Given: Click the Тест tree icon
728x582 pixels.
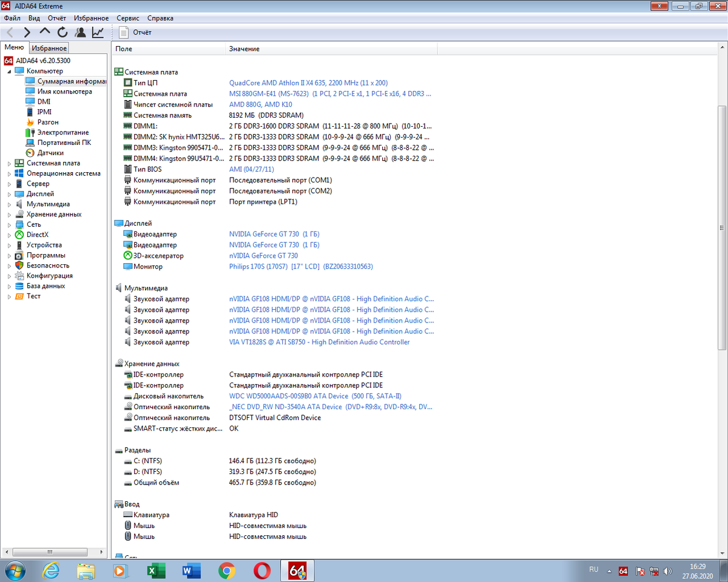Looking at the screenshot, I should (x=19, y=296).
